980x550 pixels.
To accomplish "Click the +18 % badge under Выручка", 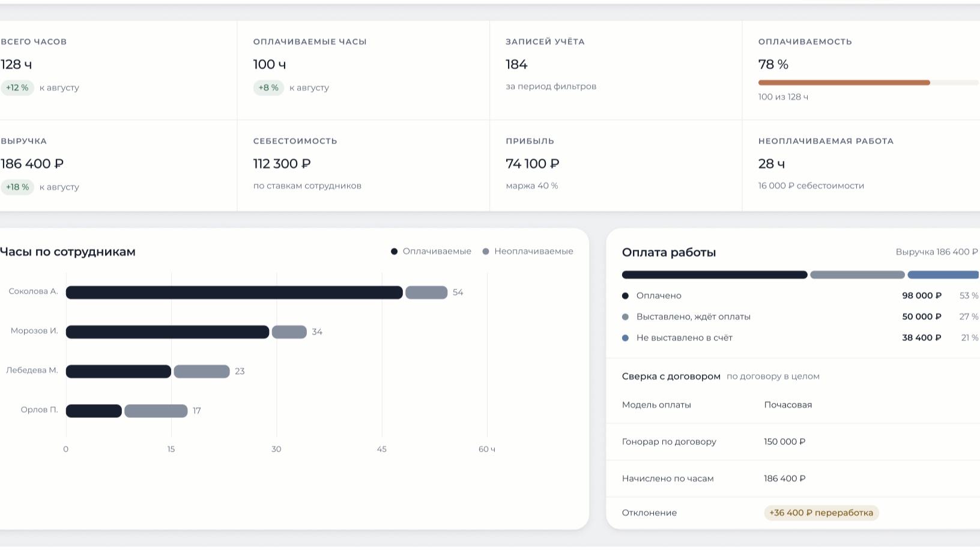I will pyautogui.click(x=17, y=187).
